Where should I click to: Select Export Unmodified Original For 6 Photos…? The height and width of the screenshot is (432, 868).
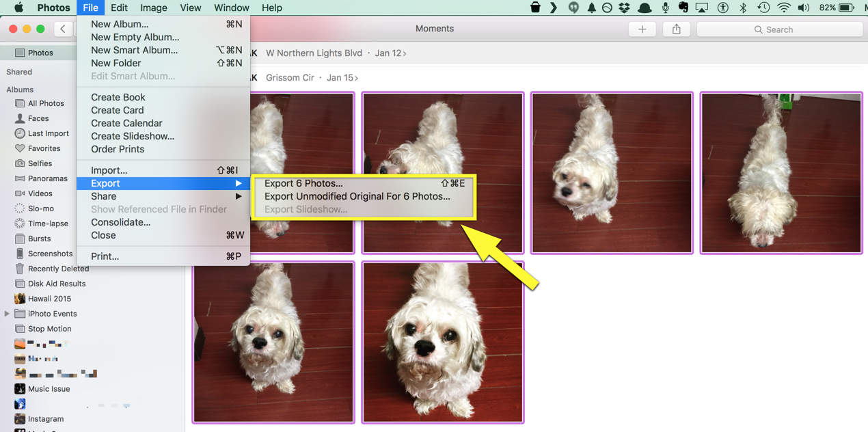[x=357, y=196]
